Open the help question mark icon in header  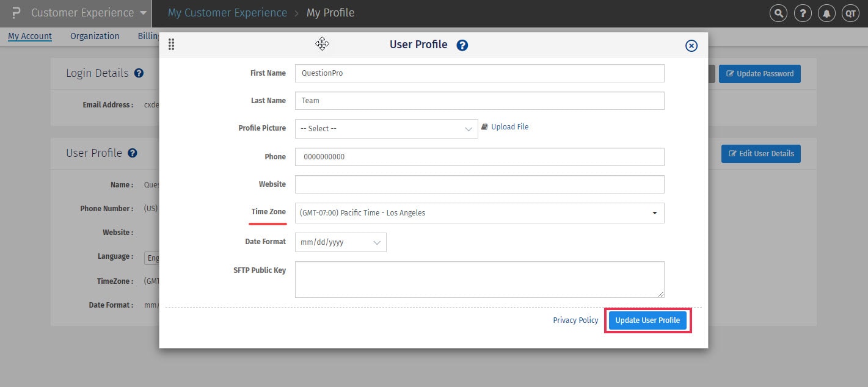pos(803,13)
